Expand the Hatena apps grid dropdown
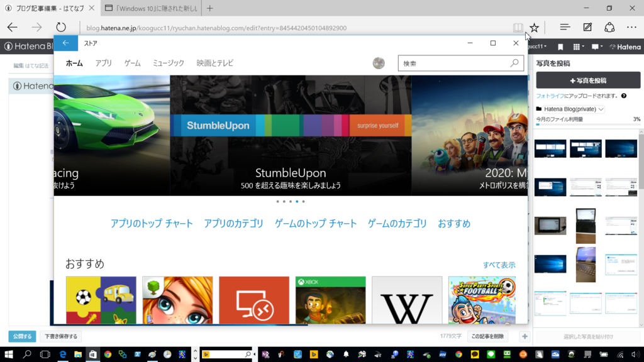This screenshot has width=644, height=362. click(577, 47)
